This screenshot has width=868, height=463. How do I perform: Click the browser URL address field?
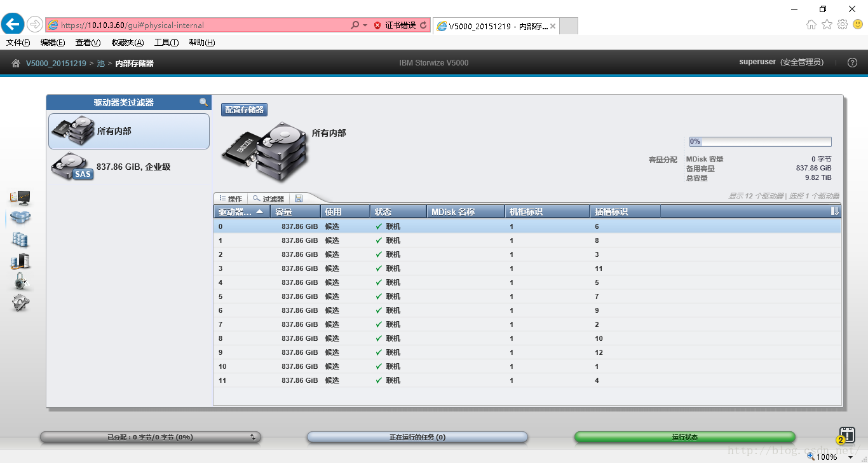pyautogui.click(x=197, y=25)
